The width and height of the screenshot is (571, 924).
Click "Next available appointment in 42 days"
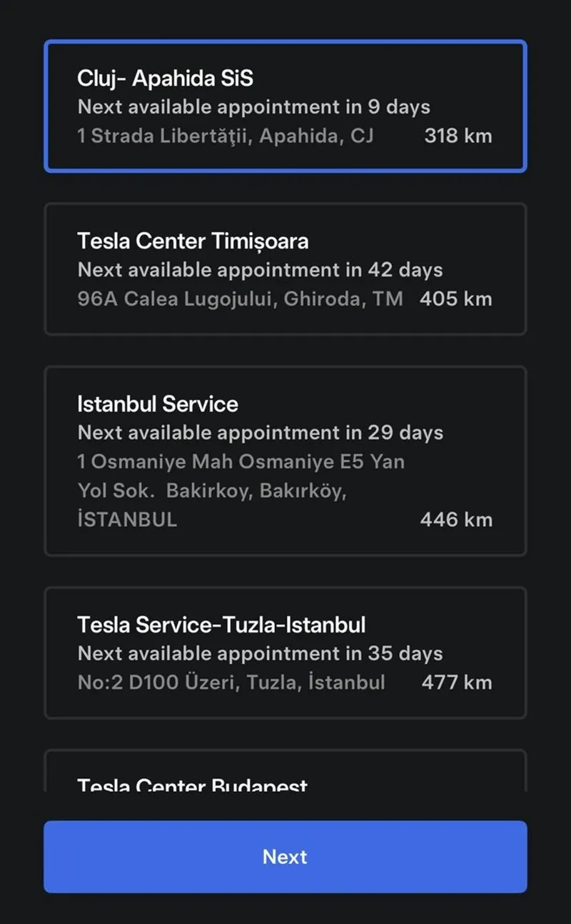(260, 270)
